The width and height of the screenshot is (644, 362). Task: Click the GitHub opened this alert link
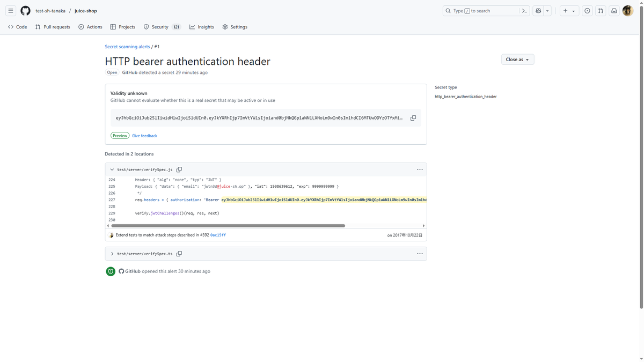coord(133,271)
